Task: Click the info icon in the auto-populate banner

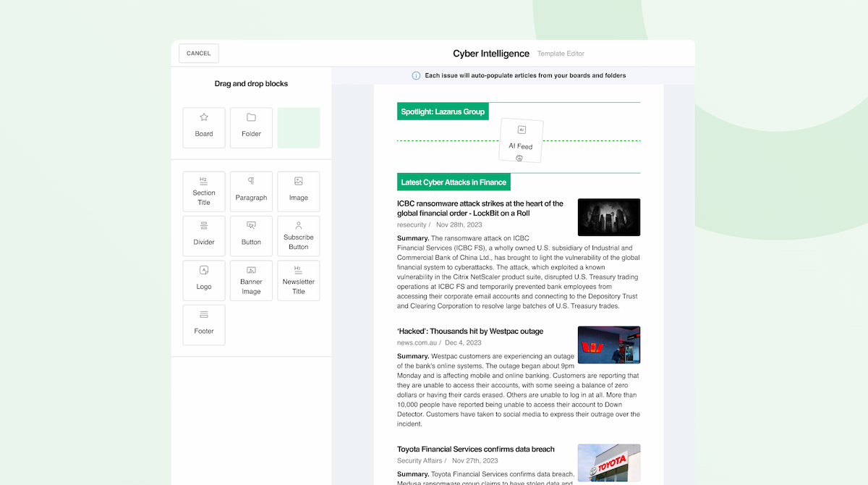Action: click(x=416, y=75)
